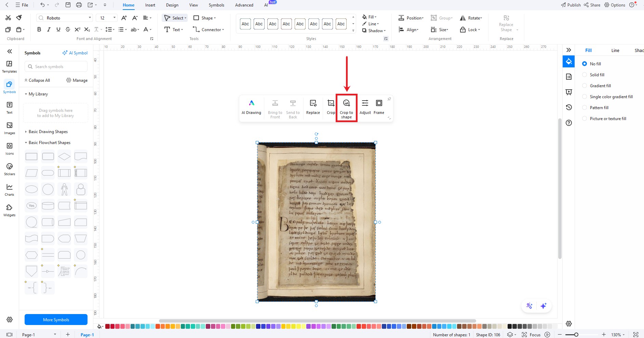Pick the first dark red swatch in palette
644x338 pixels.
[107, 326]
